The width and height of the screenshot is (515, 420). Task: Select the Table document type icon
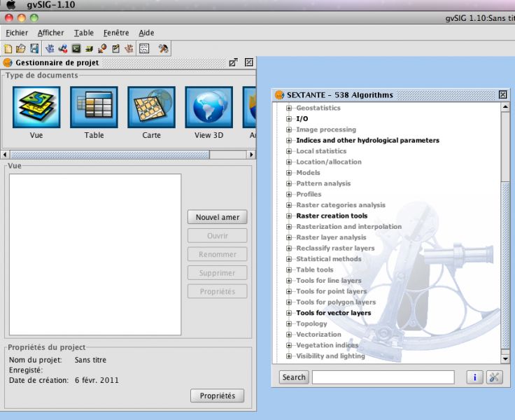point(94,107)
